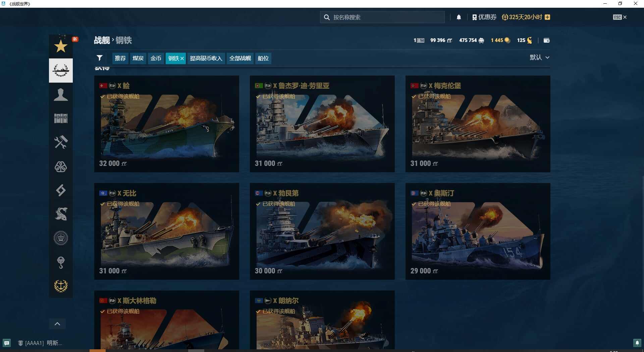
Task: Open the 默认 sorting dropdown
Action: [539, 57]
